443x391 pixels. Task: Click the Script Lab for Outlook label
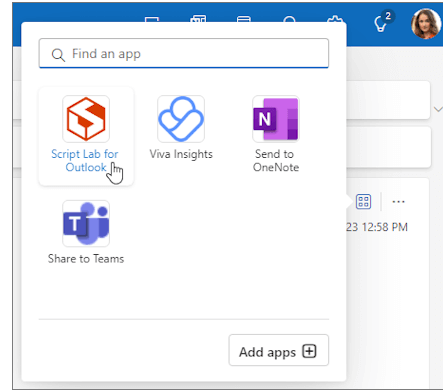(85, 161)
